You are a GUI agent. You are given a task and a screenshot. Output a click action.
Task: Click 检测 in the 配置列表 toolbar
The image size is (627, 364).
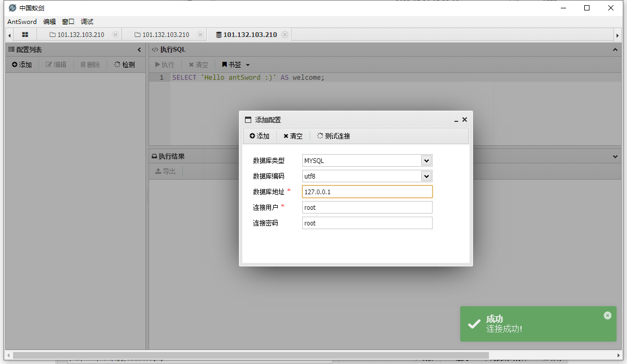tap(125, 65)
